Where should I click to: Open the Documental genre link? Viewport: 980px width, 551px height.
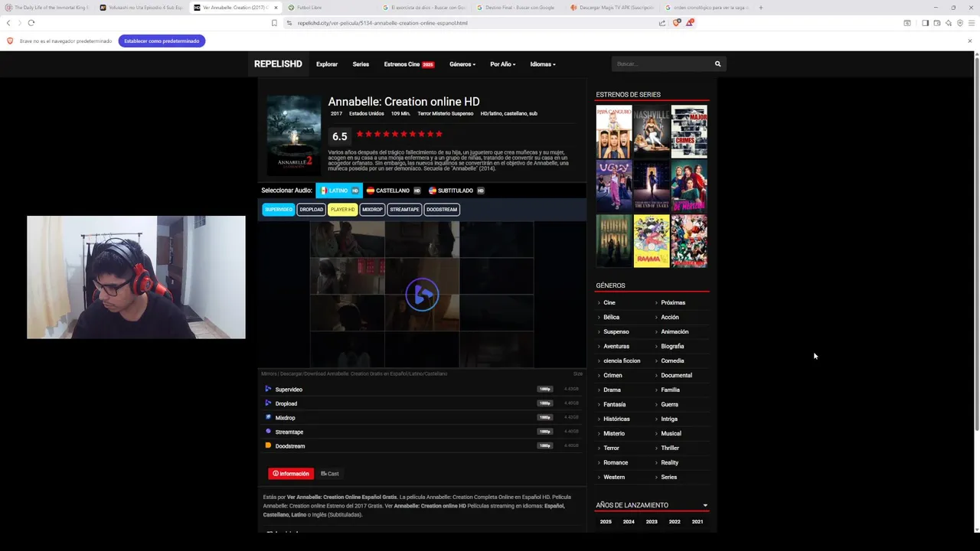pos(676,375)
